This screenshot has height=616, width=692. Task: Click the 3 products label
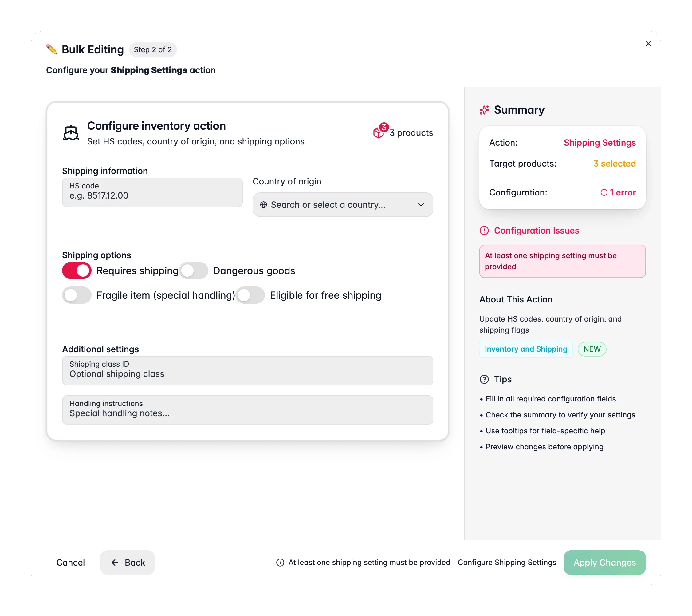click(411, 133)
